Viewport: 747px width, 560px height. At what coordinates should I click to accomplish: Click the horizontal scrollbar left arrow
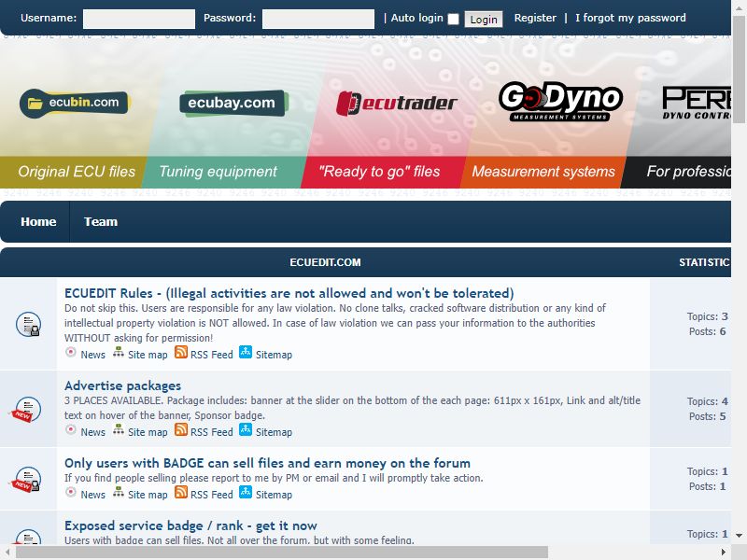pos(7,553)
